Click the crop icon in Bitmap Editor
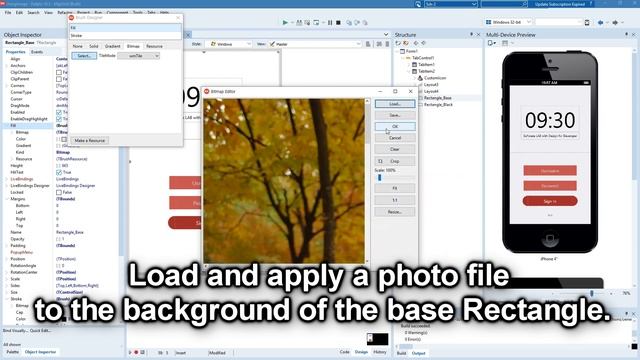This screenshot has height=360, width=640. [380, 161]
